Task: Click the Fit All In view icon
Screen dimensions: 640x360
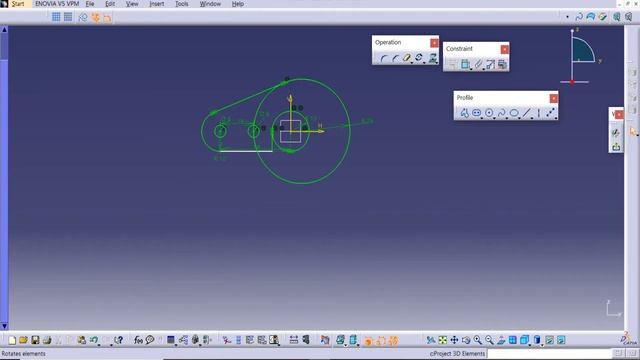Action: 442,340
